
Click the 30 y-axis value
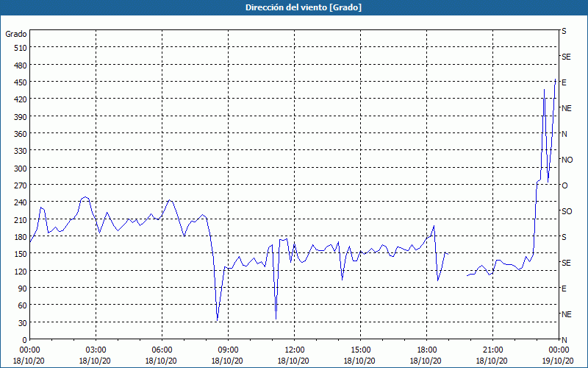click(23, 323)
